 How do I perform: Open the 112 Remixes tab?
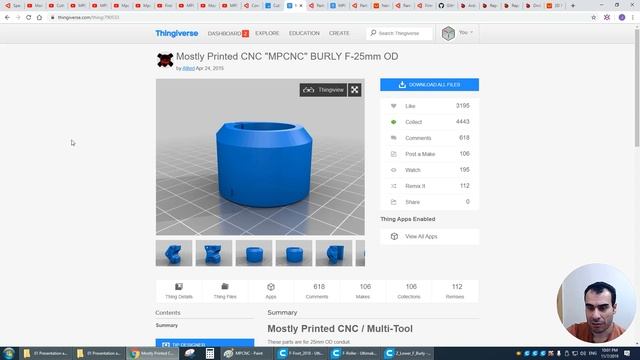point(455,291)
